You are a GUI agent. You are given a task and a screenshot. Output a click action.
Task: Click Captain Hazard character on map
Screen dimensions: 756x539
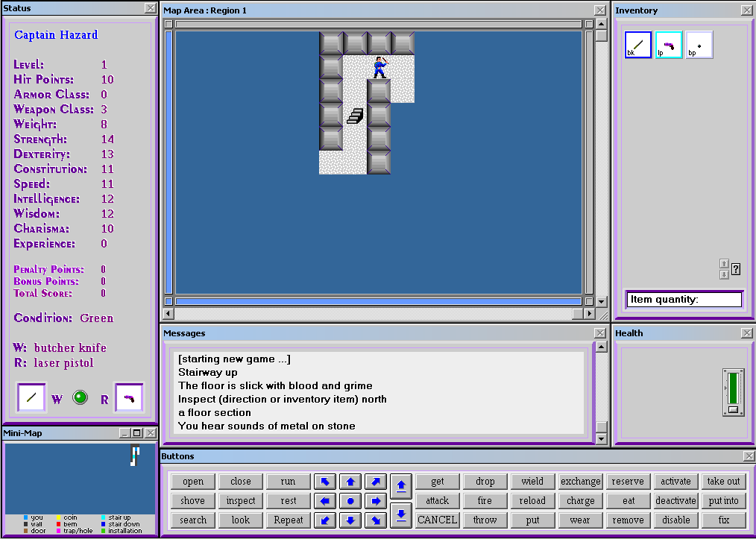pos(379,67)
